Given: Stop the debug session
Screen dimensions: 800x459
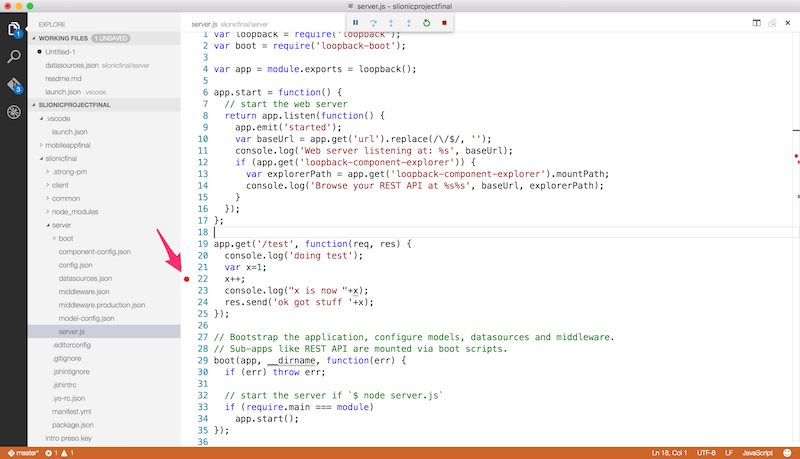Looking at the screenshot, I should pos(444,23).
